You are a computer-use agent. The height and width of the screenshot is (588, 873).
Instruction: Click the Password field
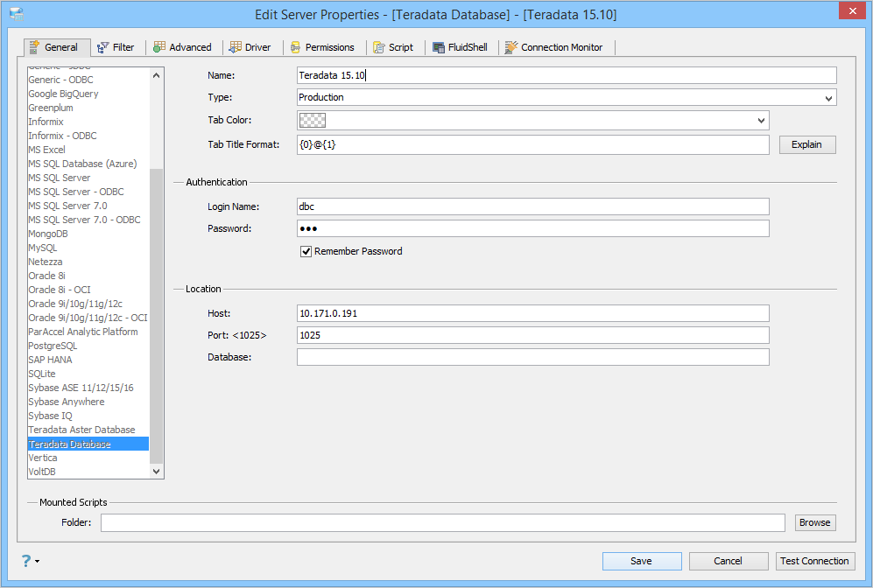(533, 228)
